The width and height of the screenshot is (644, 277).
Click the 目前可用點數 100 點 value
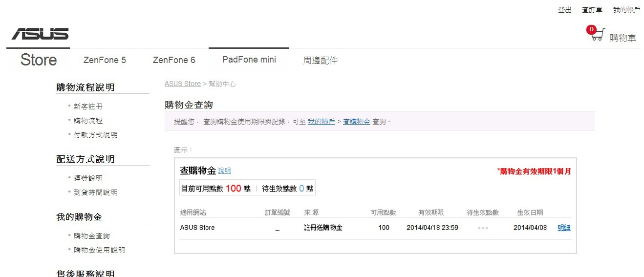tap(216, 189)
